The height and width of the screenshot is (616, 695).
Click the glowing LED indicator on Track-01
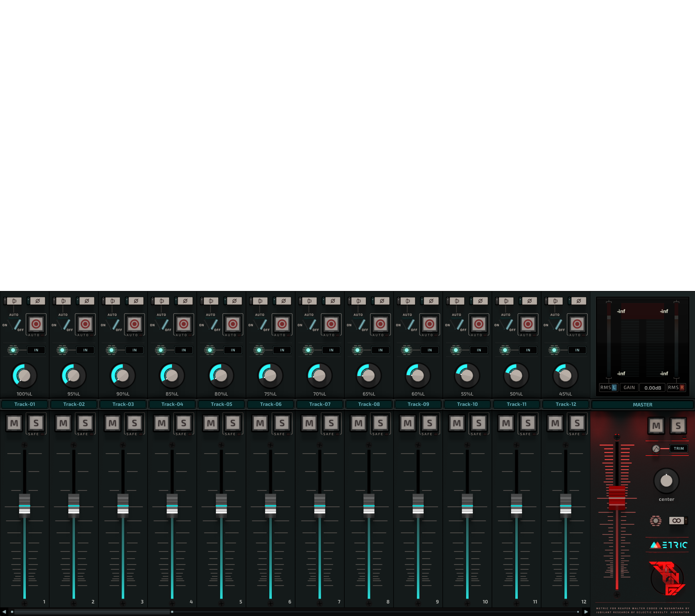point(13,350)
